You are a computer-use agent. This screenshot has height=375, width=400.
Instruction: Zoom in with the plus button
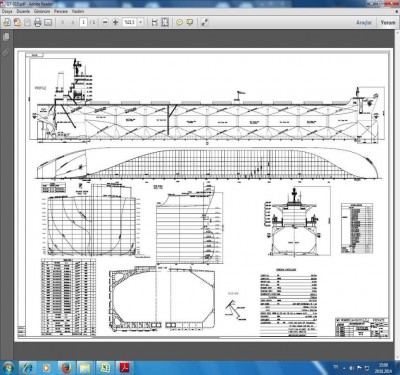(x=115, y=22)
